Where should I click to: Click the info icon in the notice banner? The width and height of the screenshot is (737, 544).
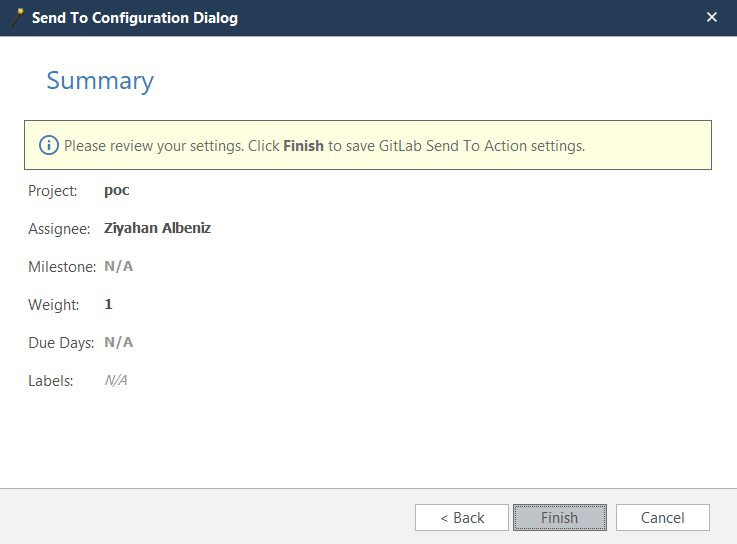(49, 146)
